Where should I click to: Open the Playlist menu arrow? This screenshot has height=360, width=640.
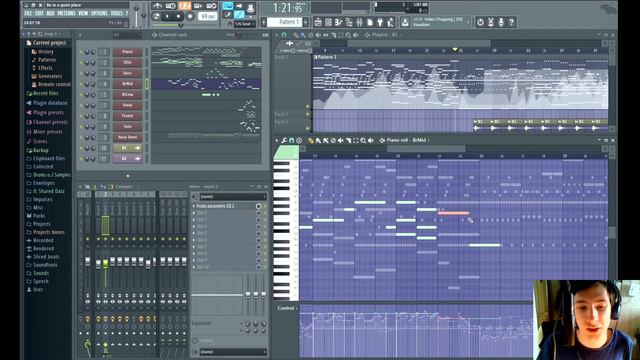click(x=277, y=35)
